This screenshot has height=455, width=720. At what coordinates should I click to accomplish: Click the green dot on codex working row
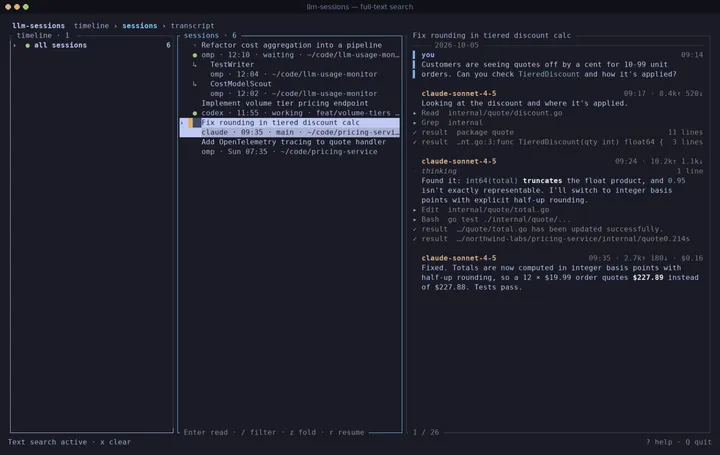click(x=195, y=113)
